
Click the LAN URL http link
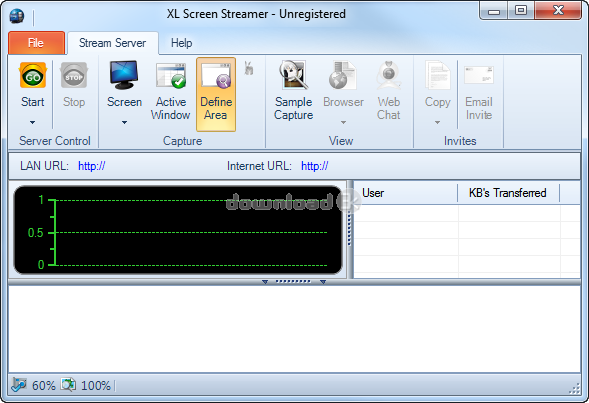tap(91, 166)
